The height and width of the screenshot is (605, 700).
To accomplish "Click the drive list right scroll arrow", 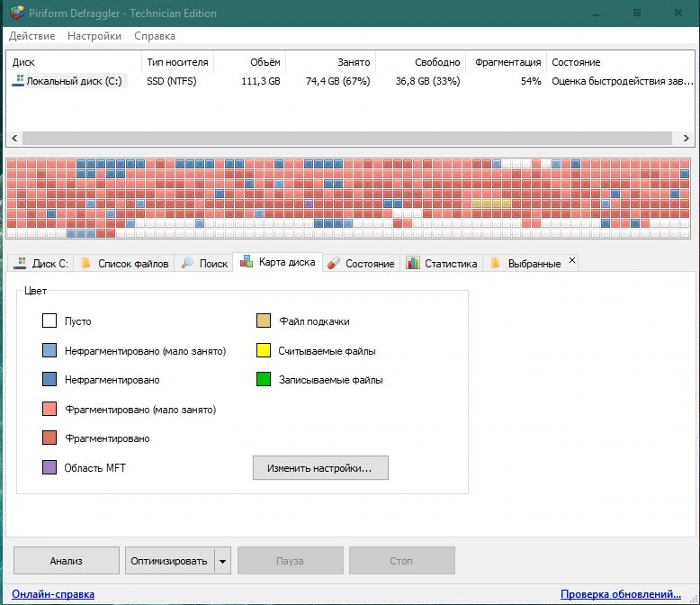I will click(x=687, y=138).
